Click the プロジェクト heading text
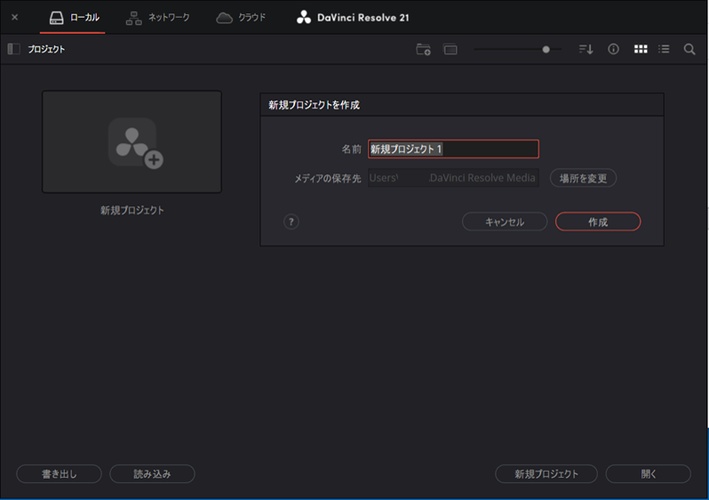The width and height of the screenshot is (709, 500). click(x=47, y=49)
